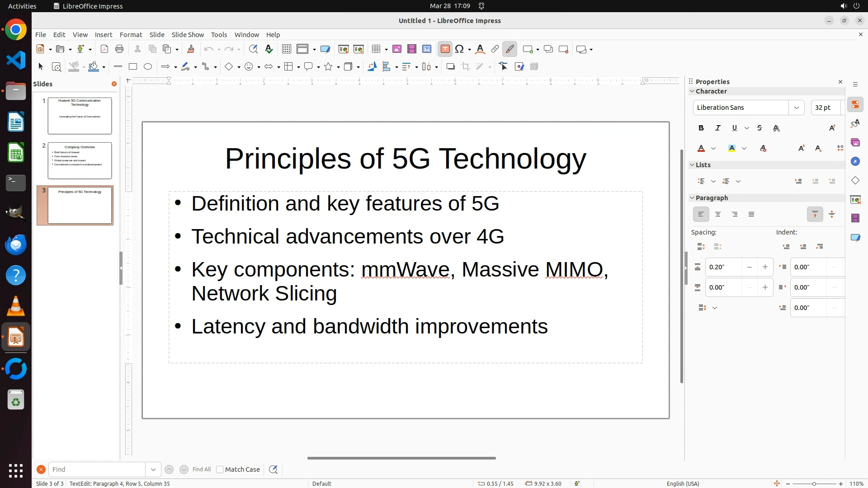
Task: Select the Ellipse drawing tool
Action: point(148,67)
